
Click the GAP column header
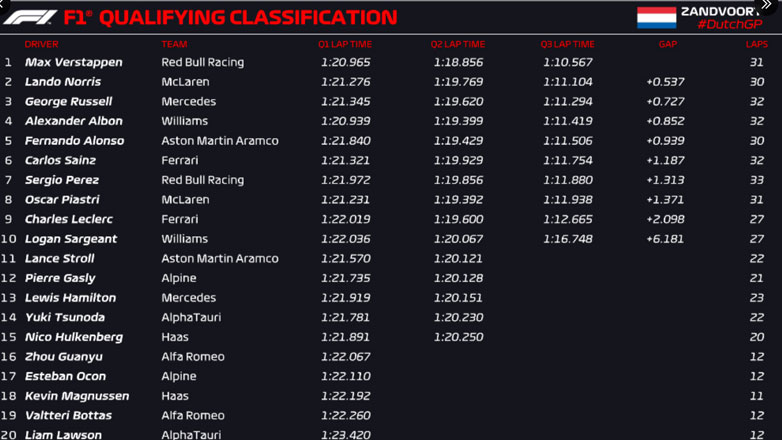pyautogui.click(x=668, y=44)
